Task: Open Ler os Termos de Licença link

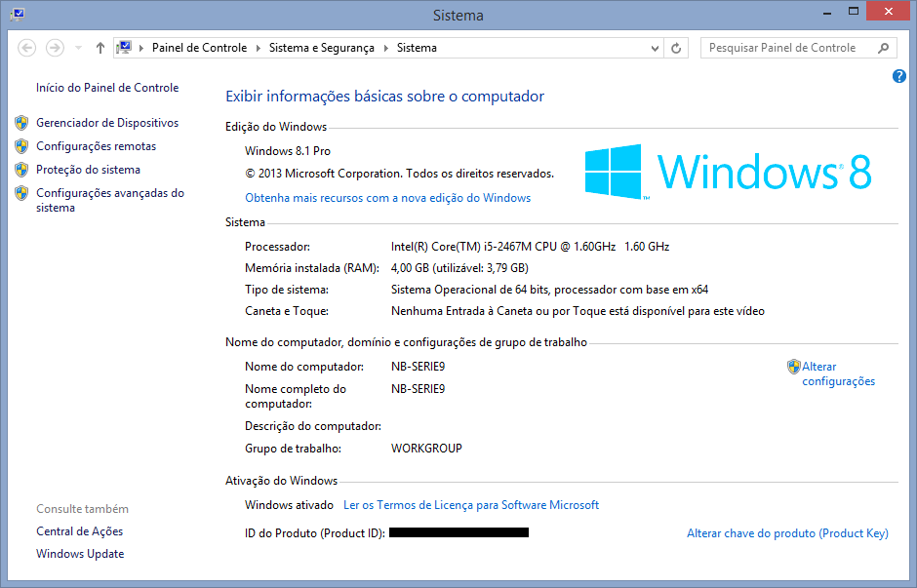Action: [x=472, y=504]
